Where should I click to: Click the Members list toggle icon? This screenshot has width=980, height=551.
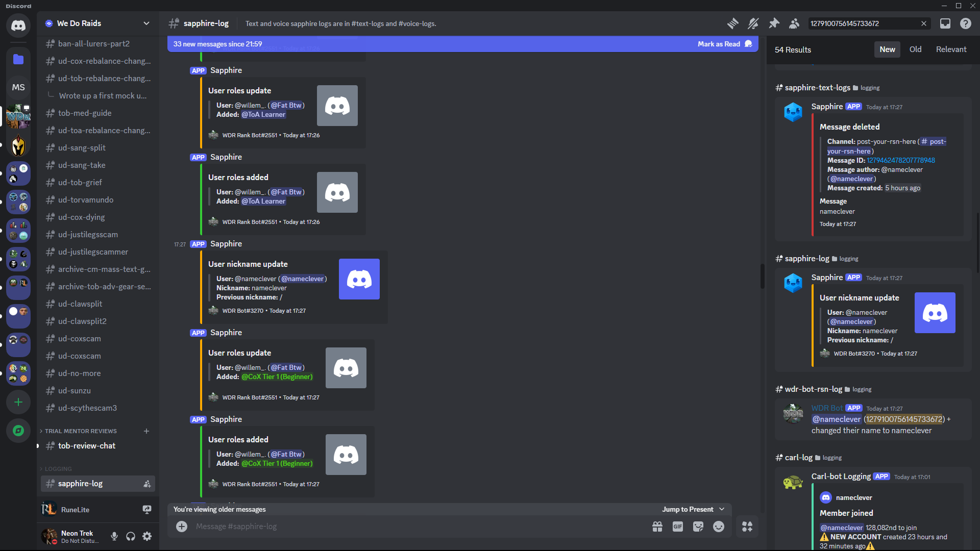point(796,23)
